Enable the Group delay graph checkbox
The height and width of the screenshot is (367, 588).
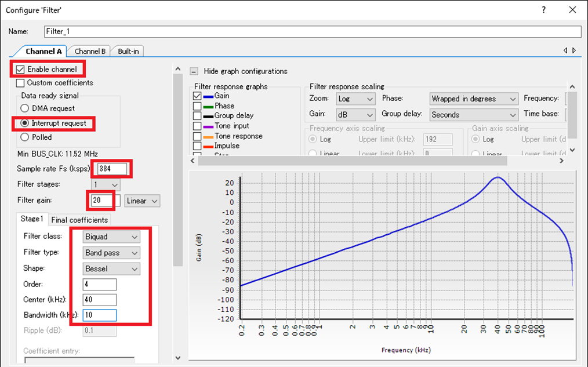pyautogui.click(x=197, y=116)
